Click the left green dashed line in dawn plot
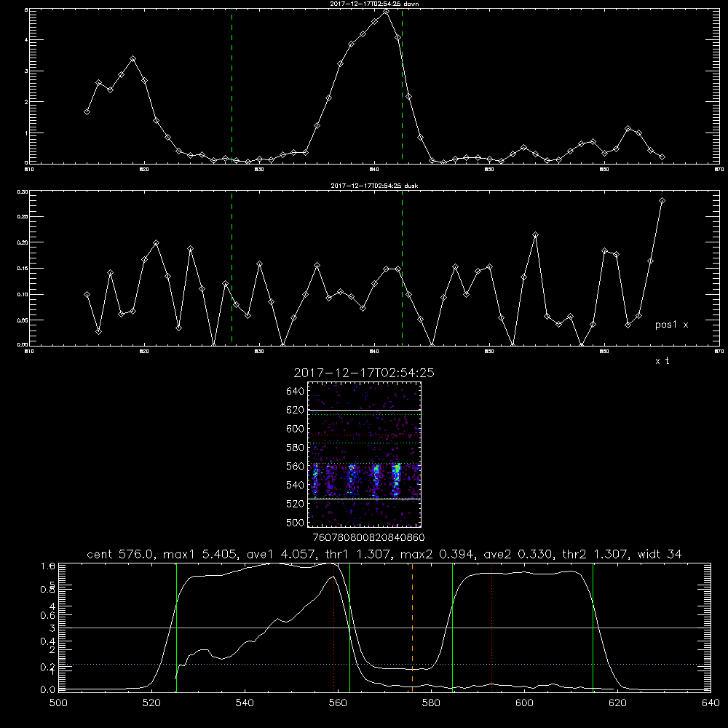The image size is (728, 728). coord(232,86)
